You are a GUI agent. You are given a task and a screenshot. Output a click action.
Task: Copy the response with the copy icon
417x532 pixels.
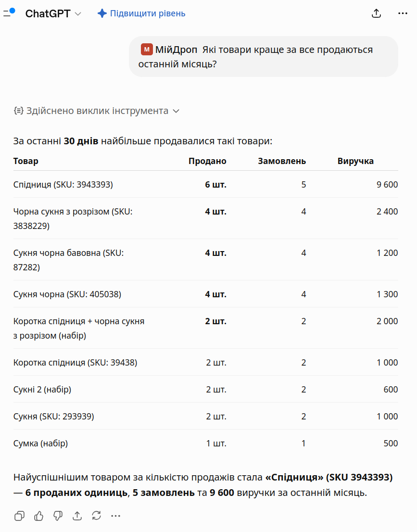tap(19, 516)
